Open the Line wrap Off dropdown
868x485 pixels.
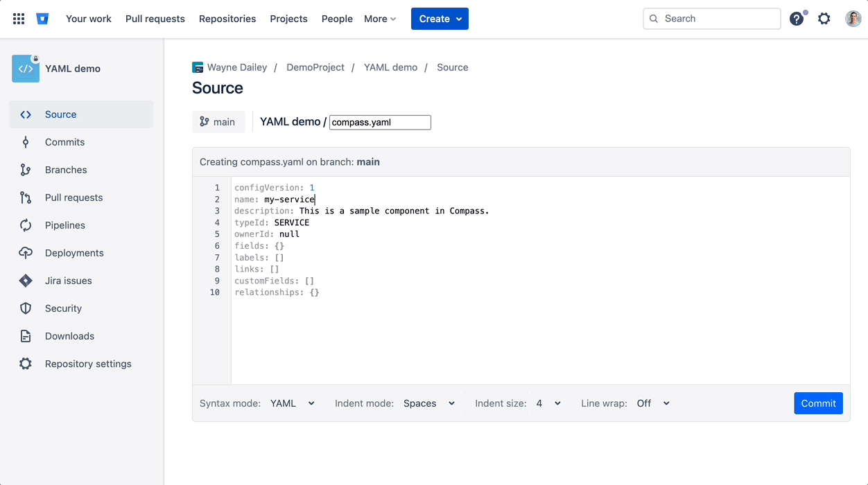(653, 403)
